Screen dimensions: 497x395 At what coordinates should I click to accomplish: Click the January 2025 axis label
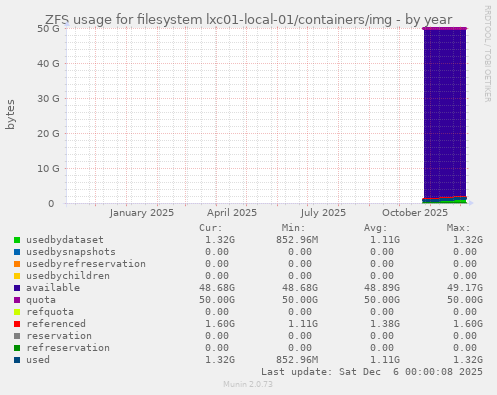(142, 213)
